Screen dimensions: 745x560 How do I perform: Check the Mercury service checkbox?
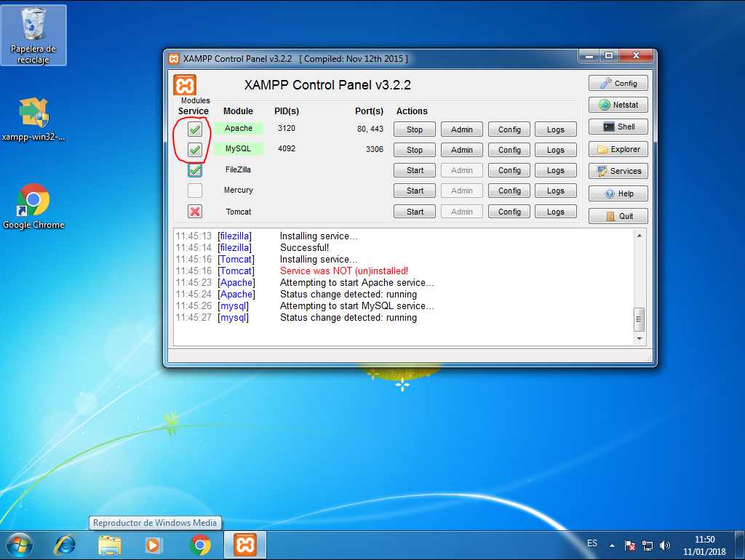pos(194,190)
